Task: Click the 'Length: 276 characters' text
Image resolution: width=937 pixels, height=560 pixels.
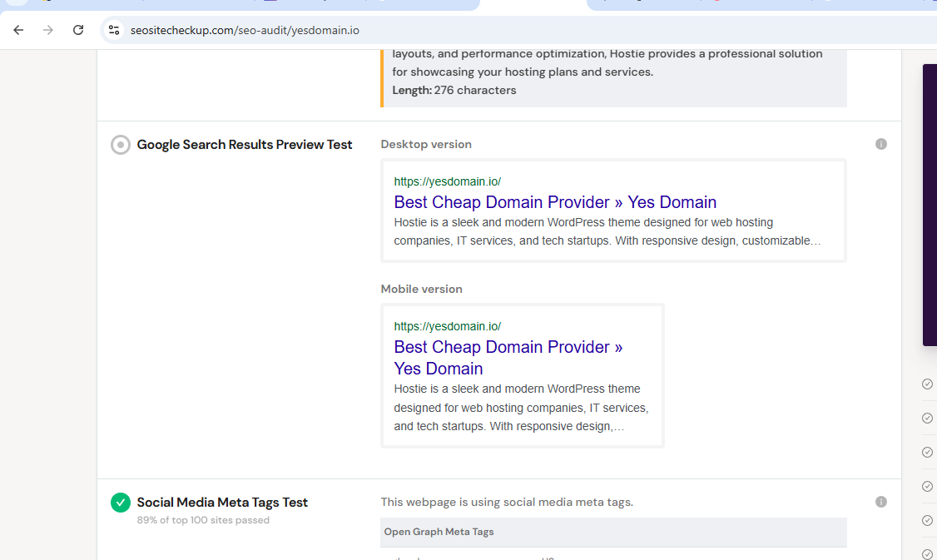Action: [454, 90]
